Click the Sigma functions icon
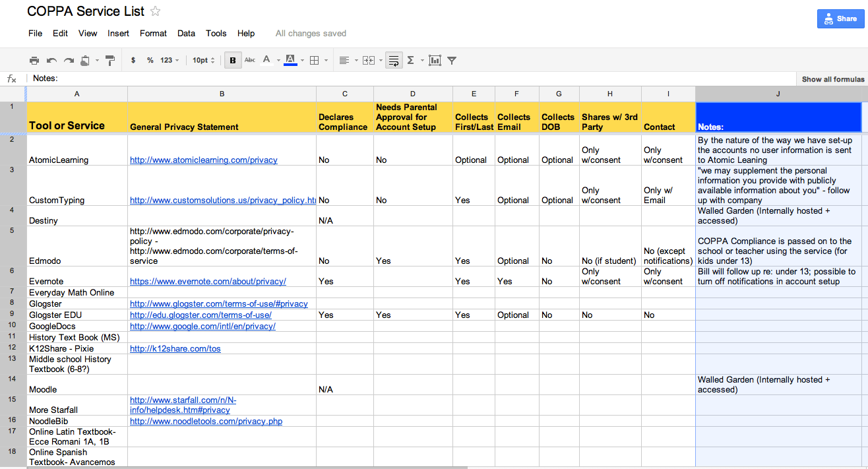868x469 pixels. click(410, 60)
